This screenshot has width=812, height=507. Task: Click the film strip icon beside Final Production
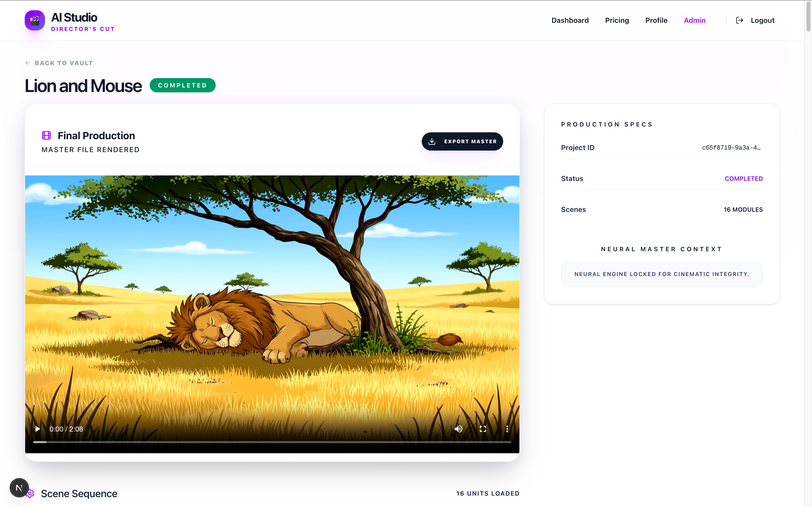[x=46, y=135]
